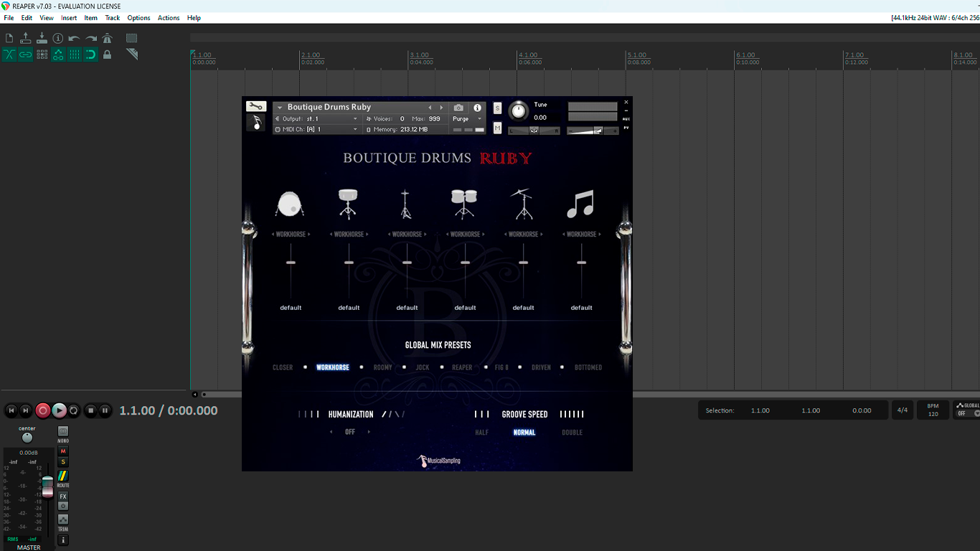Click the dotted selection rectangle toolbar icon
Viewport: 980px width, 551px height.
[x=132, y=38]
